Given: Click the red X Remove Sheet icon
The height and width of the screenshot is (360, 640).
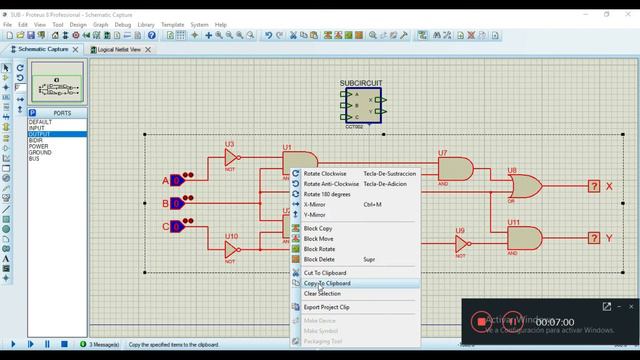Looking at the screenshot, I should pyautogui.click(x=471, y=36).
